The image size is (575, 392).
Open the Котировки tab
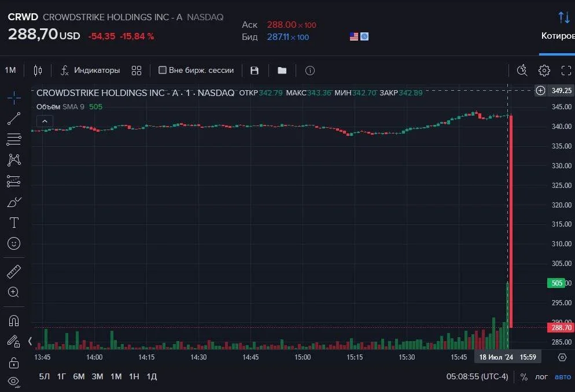(x=558, y=35)
